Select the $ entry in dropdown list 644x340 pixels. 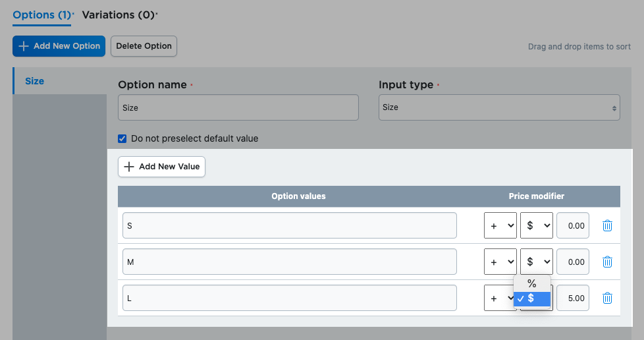[532, 298]
